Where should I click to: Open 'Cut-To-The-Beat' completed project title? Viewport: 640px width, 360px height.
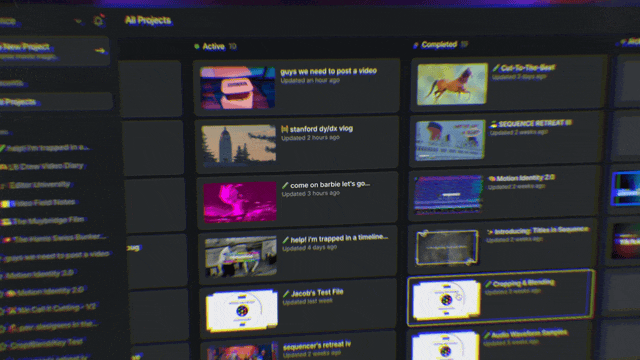pyautogui.click(x=527, y=68)
